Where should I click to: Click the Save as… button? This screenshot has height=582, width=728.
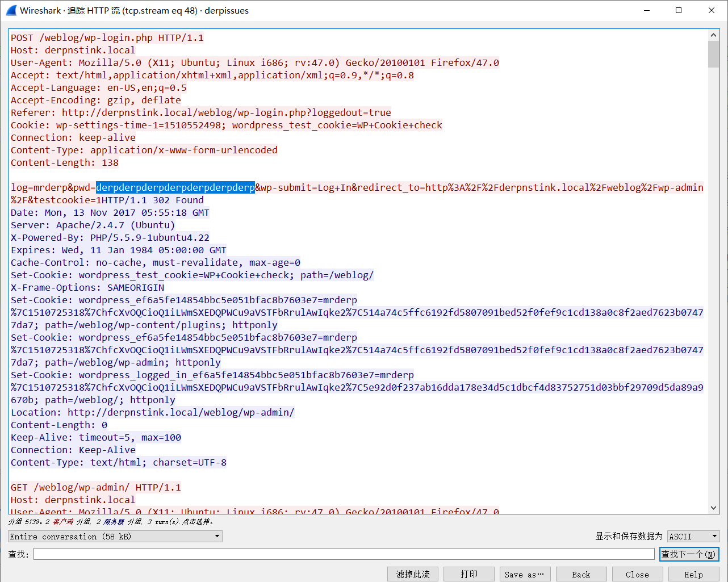[x=525, y=574]
